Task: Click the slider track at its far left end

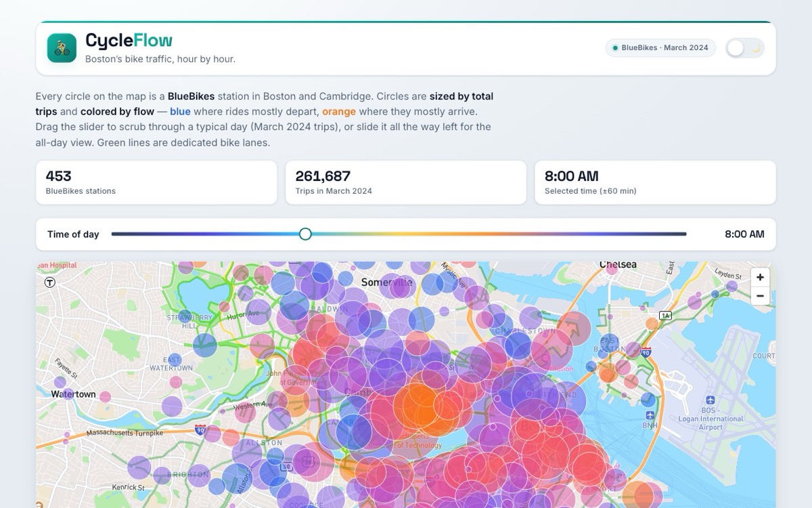Action: tap(113, 234)
